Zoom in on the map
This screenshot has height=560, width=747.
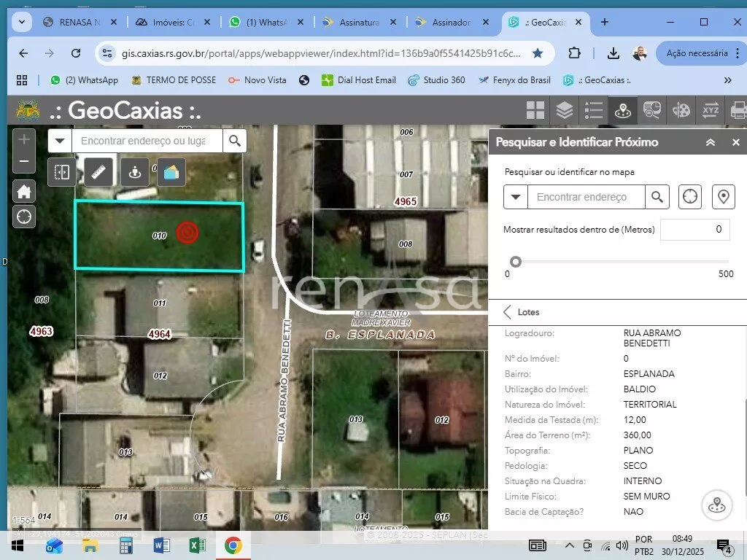point(24,139)
